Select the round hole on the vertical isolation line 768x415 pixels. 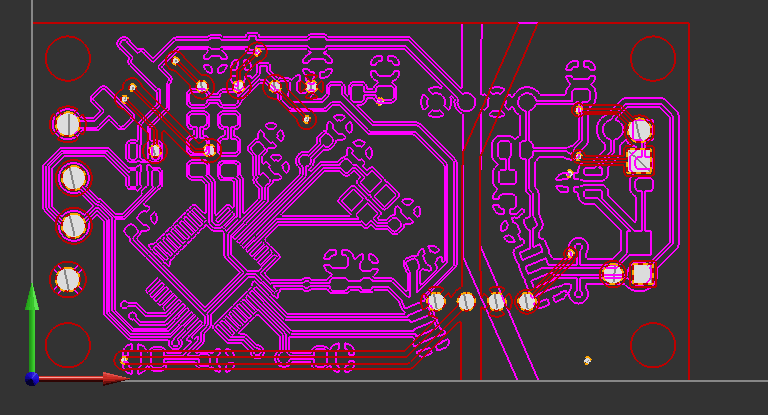466,101
